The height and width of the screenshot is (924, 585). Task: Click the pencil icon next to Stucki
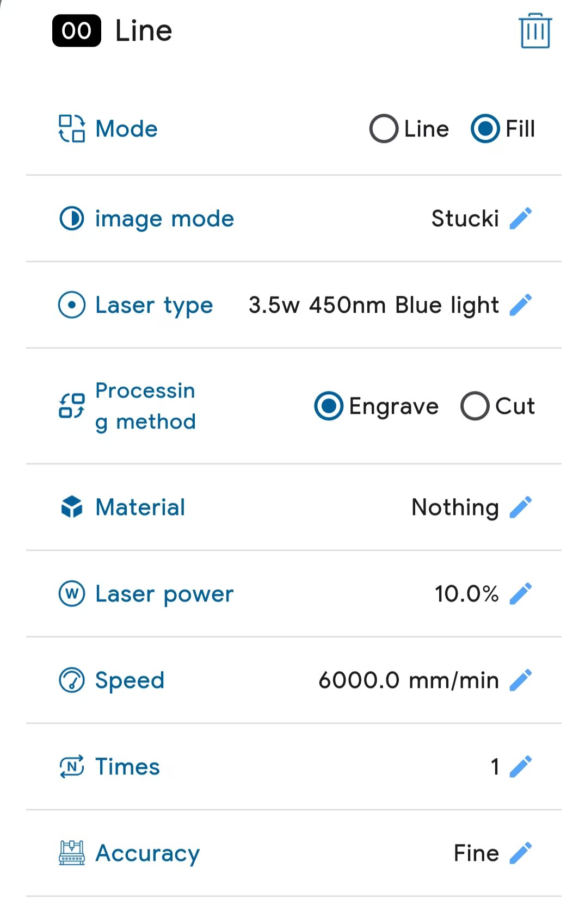click(x=521, y=219)
